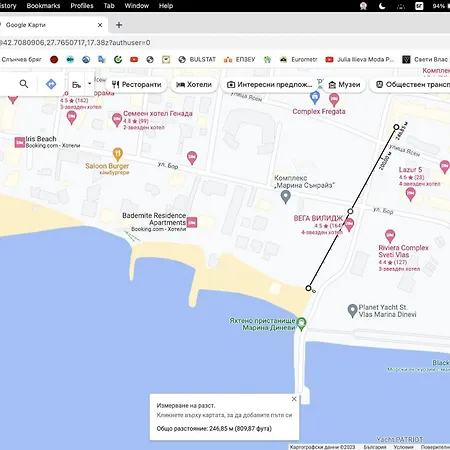450x450 pixels.
Task: Filter map by Ресторанти
Action: pos(136,85)
